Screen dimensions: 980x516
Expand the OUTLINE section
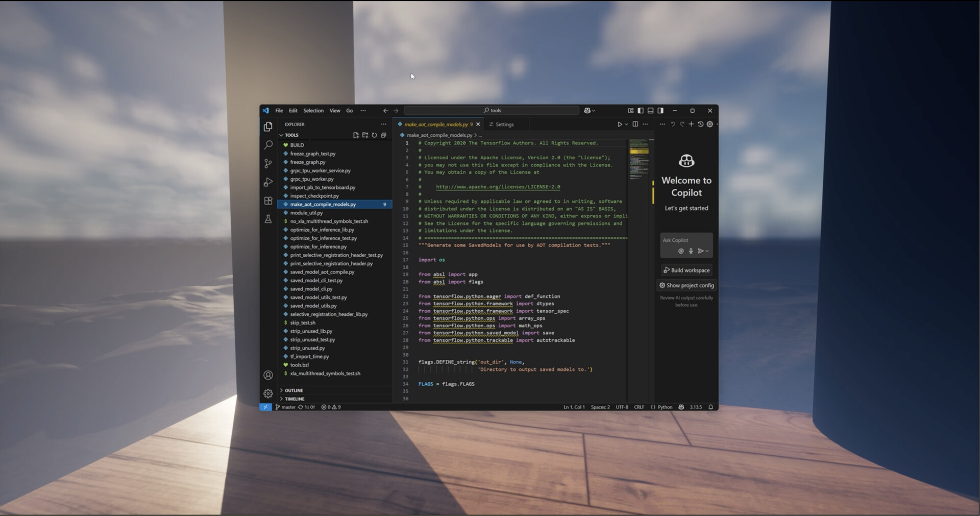293,390
